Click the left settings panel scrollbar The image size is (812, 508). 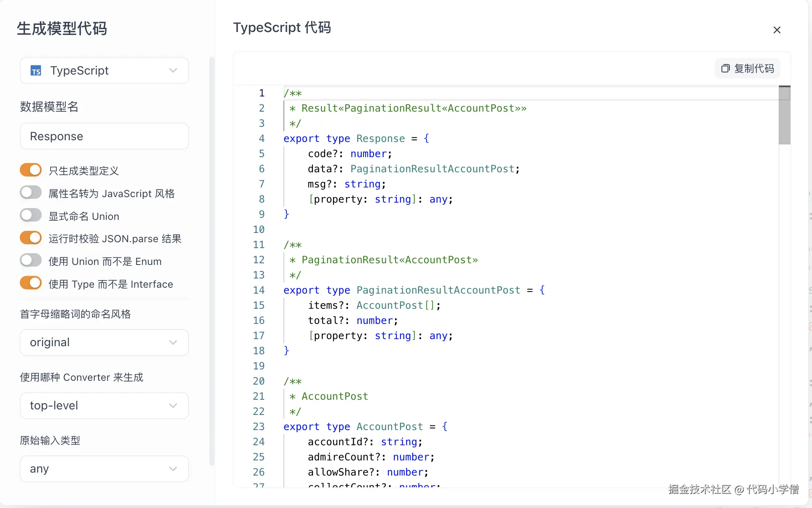[x=212, y=261]
